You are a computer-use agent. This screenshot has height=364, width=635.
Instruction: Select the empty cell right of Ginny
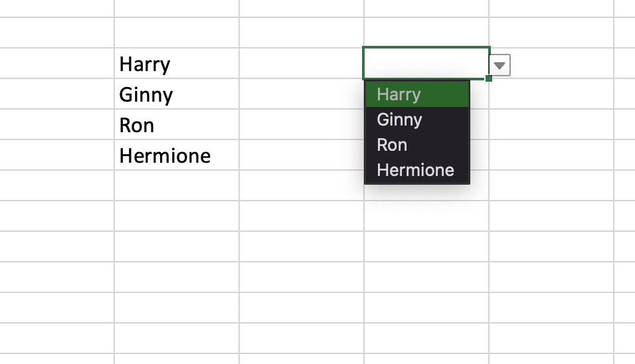point(302,94)
